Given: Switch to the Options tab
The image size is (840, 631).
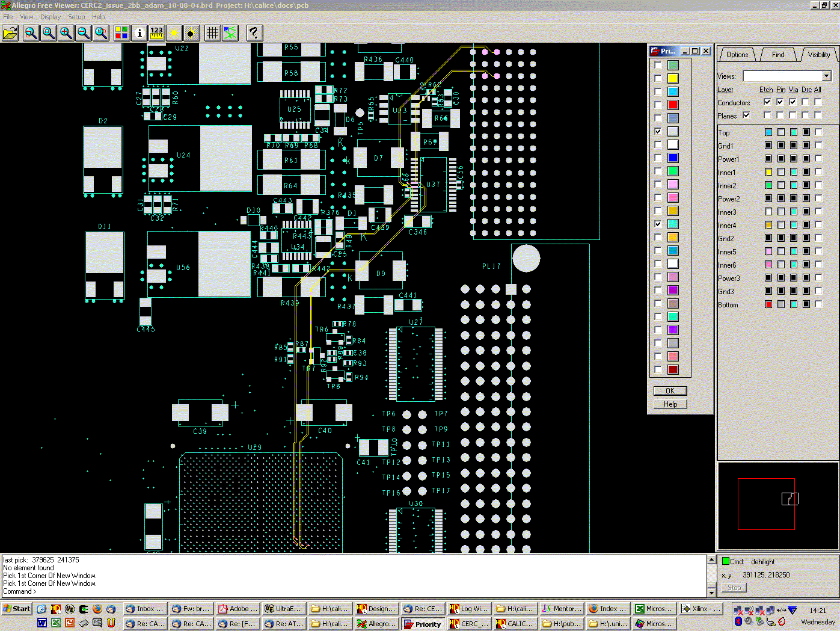Looking at the screenshot, I should point(737,55).
